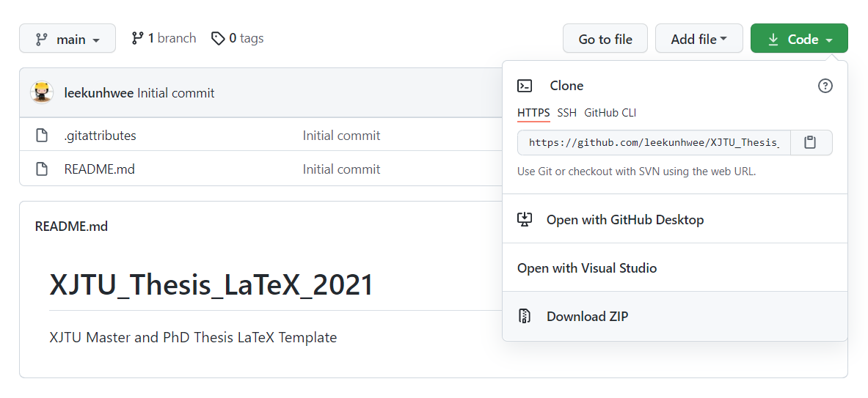Toggle the green Code dropdown button
The width and height of the screenshot is (868, 398).
(799, 39)
